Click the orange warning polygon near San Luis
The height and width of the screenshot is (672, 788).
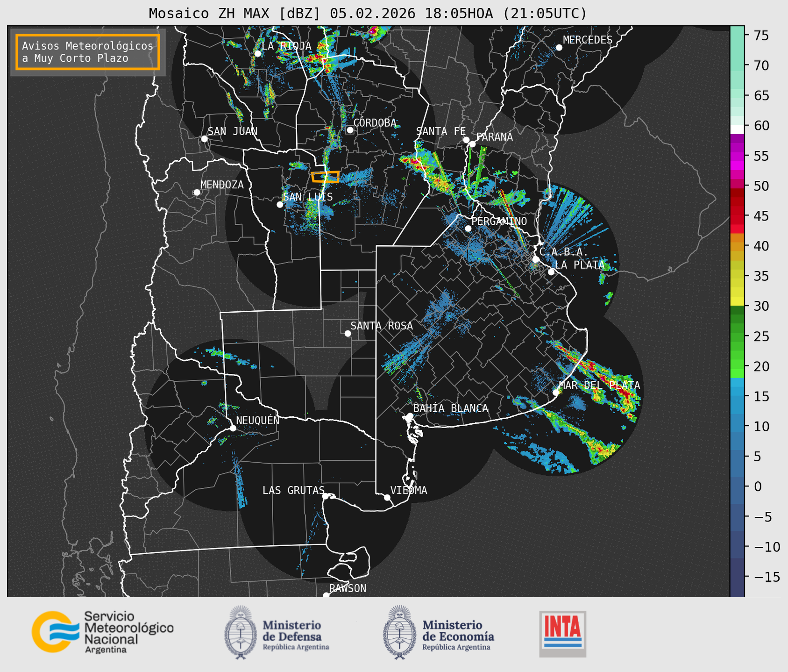point(325,177)
